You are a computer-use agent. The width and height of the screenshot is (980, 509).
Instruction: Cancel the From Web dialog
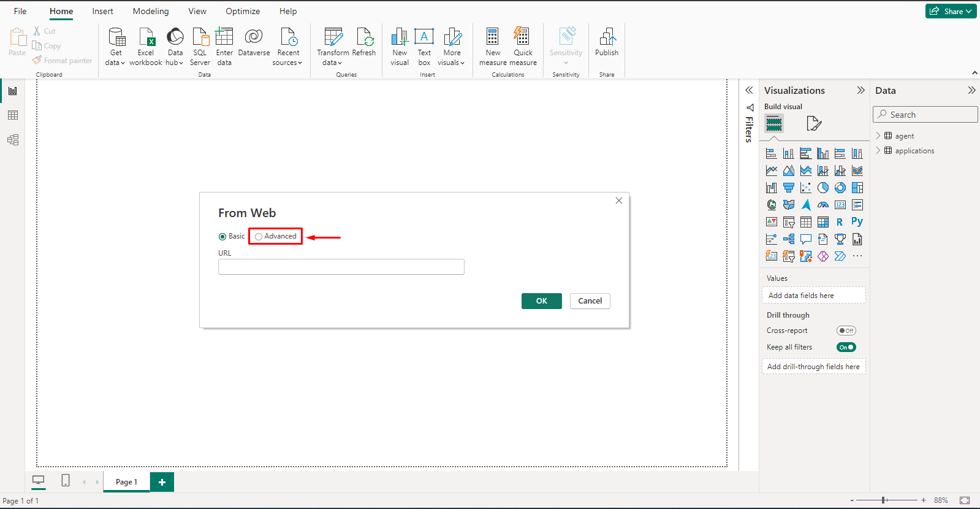(590, 301)
